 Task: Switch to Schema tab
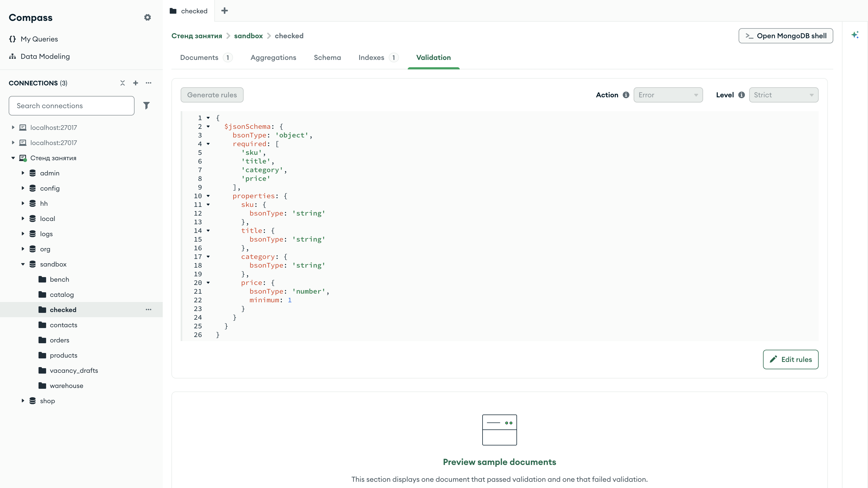(327, 57)
